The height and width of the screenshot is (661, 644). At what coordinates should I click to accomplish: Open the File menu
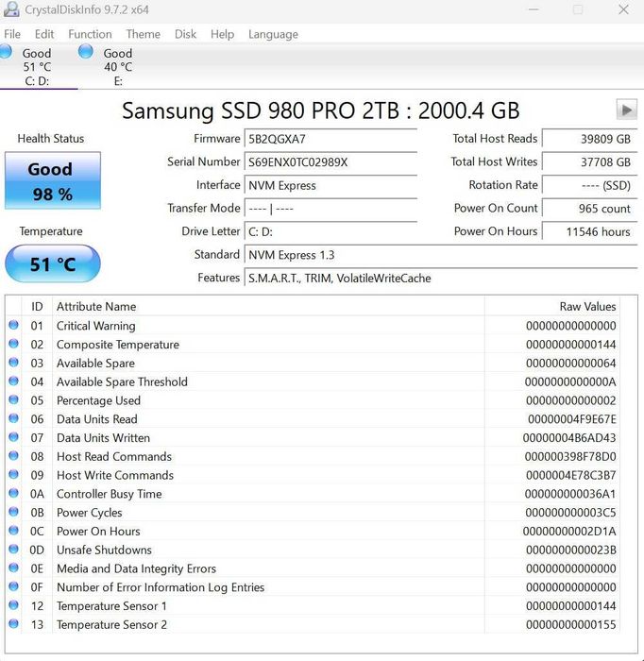tap(12, 34)
